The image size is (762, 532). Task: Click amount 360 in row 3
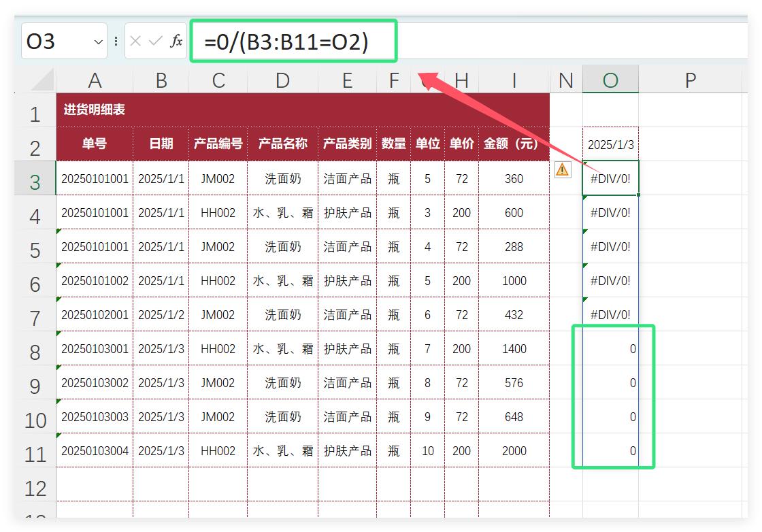point(514,178)
